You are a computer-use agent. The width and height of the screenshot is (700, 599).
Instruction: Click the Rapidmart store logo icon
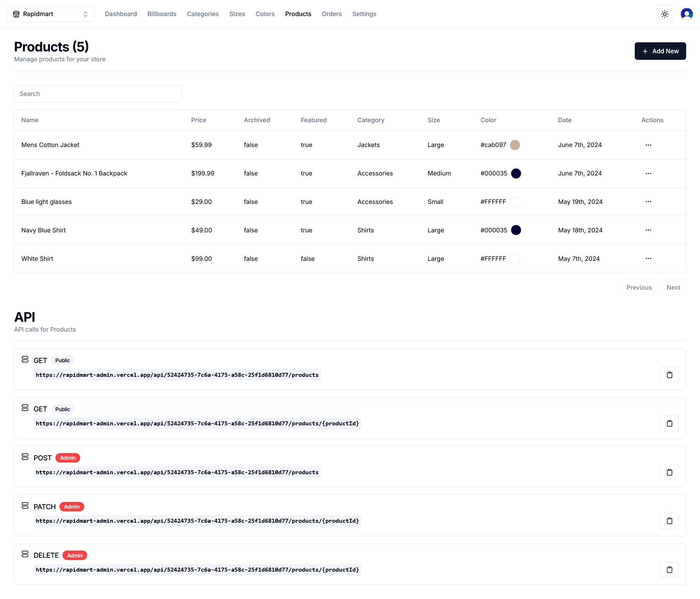pyautogui.click(x=16, y=13)
